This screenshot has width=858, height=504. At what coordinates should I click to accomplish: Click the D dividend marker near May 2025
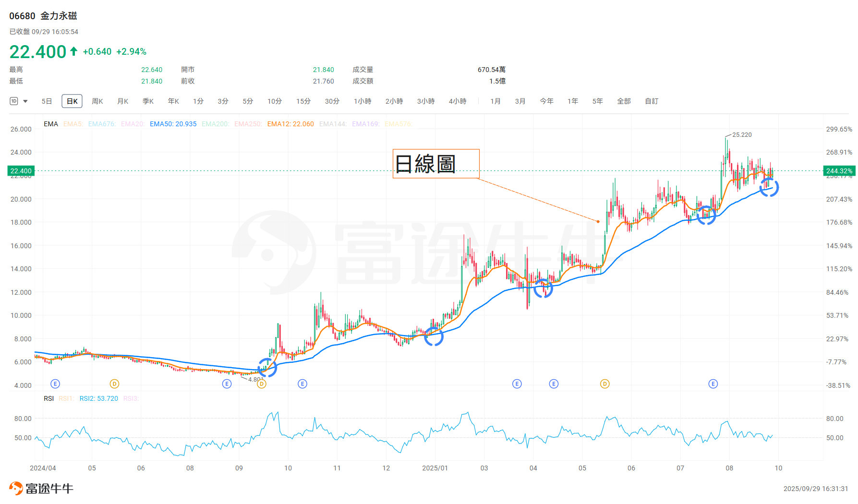(x=604, y=384)
